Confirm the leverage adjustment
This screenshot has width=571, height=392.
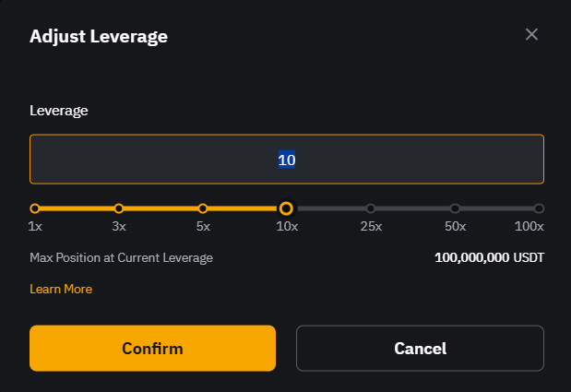152,349
